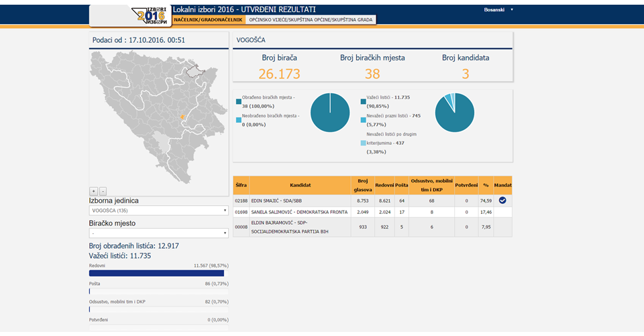The image size is (644, 336).
Task: Open the Bosanski language dropdown
Action: (498, 9)
